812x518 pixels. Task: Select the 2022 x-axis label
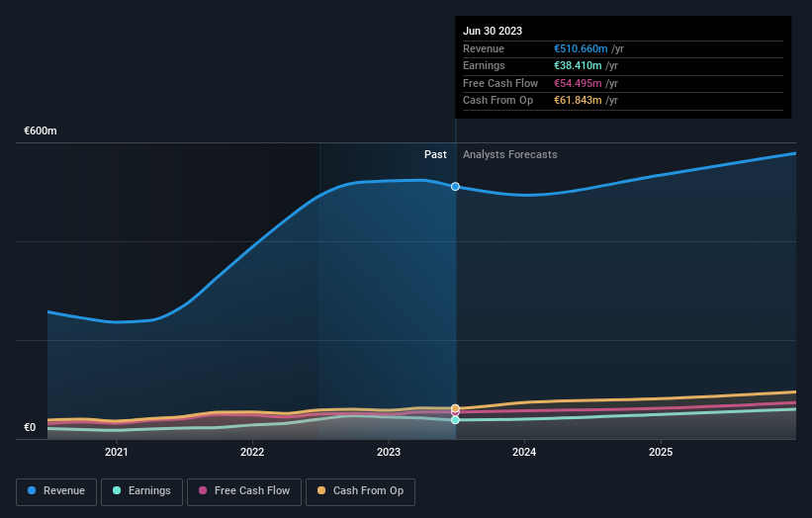point(252,452)
